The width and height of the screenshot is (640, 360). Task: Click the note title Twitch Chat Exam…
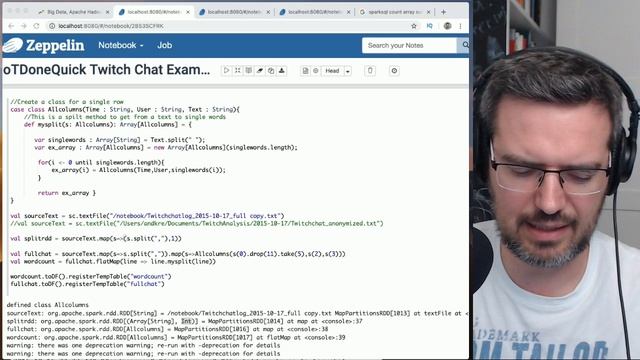(107, 70)
